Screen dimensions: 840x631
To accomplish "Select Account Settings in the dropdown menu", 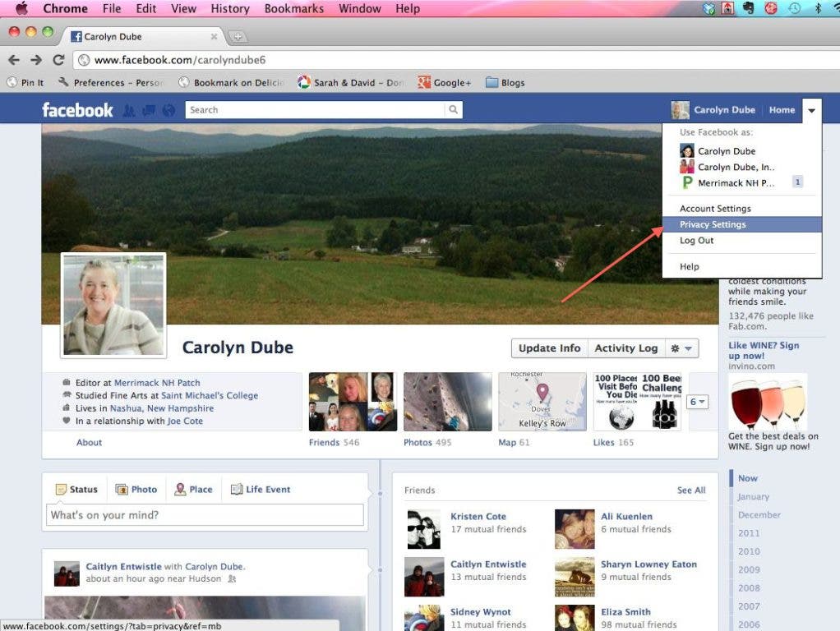I will coord(742,209).
